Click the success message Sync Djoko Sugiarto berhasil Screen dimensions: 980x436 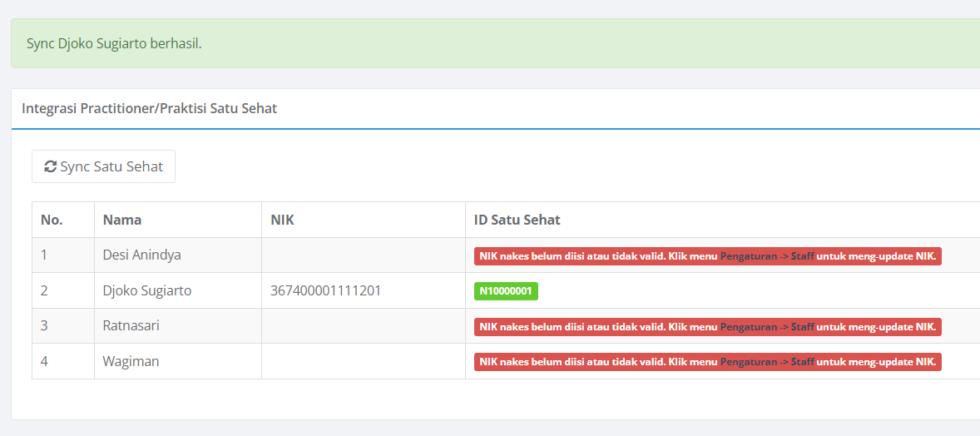114,44
